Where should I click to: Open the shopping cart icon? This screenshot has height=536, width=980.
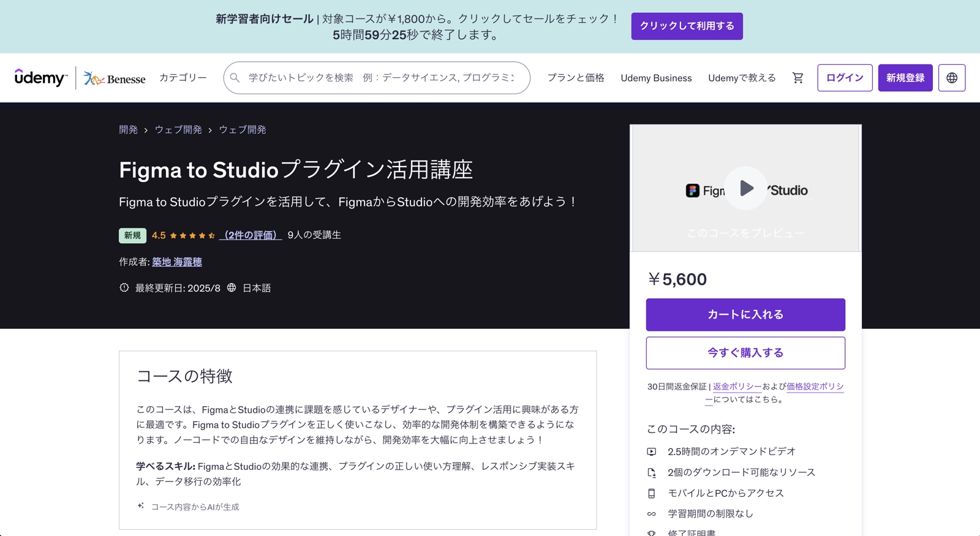pos(797,78)
